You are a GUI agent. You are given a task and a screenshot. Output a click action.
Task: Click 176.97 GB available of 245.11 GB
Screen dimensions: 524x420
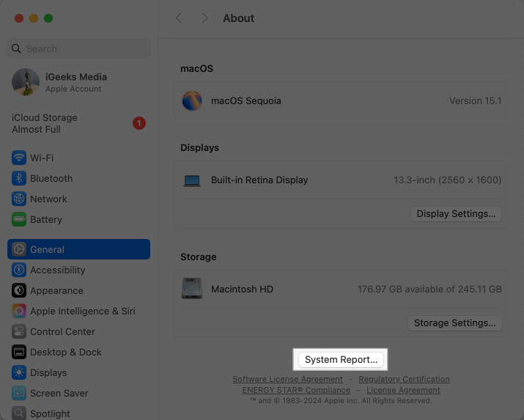[429, 289]
